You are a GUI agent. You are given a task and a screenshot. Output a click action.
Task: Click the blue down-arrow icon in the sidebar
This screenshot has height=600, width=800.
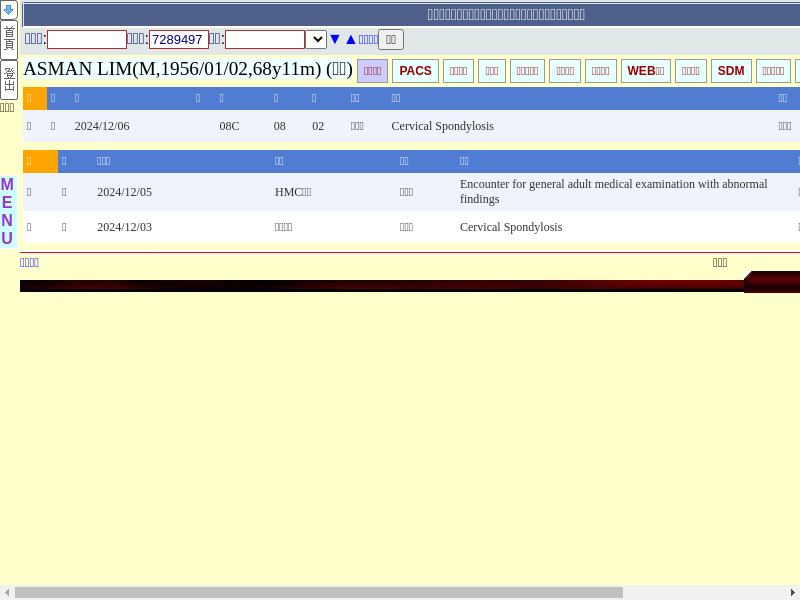[9, 9]
